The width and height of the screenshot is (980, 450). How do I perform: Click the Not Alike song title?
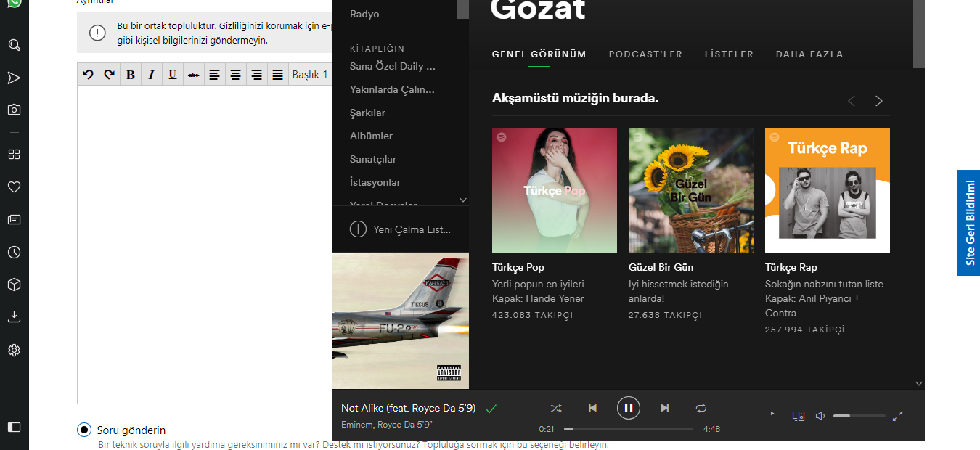(x=408, y=408)
